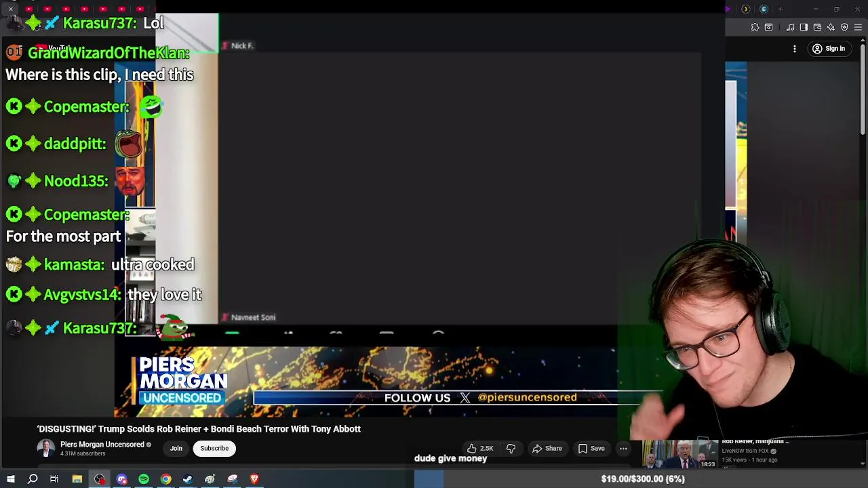
Task: Click the video title 'DISGUSTING!' Trump Scolds
Action: (x=199, y=429)
